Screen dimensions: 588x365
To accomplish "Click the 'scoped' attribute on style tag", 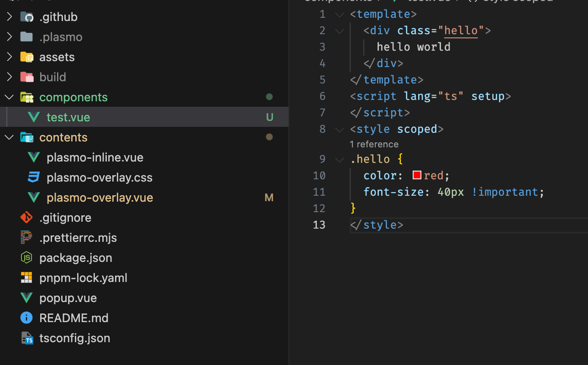I will (x=417, y=129).
